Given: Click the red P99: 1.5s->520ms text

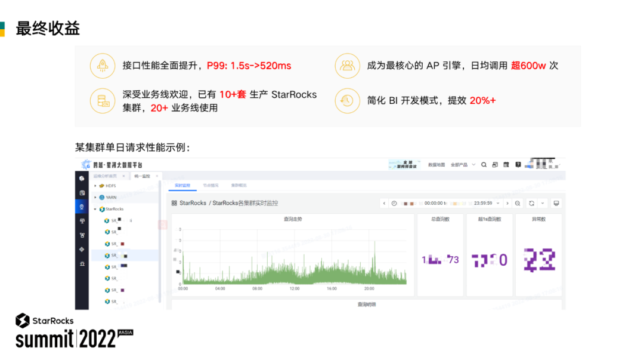Looking at the screenshot, I should coord(249,66).
